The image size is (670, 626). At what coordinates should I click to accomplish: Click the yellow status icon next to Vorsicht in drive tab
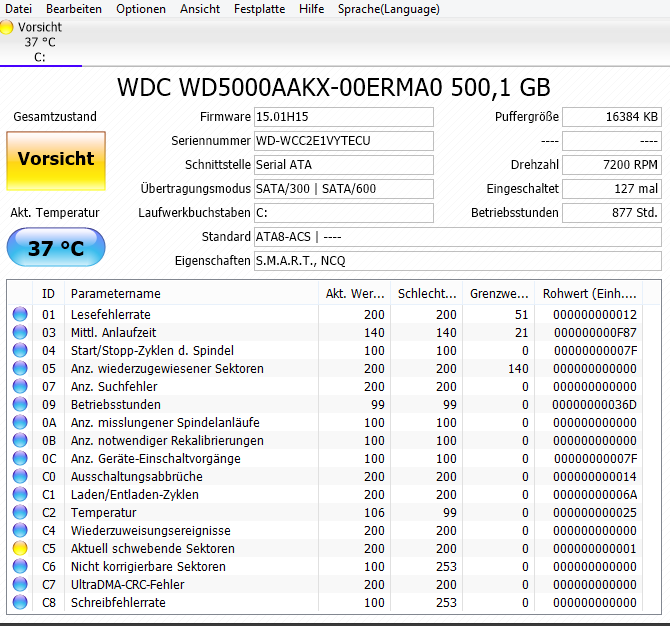[6, 27]
